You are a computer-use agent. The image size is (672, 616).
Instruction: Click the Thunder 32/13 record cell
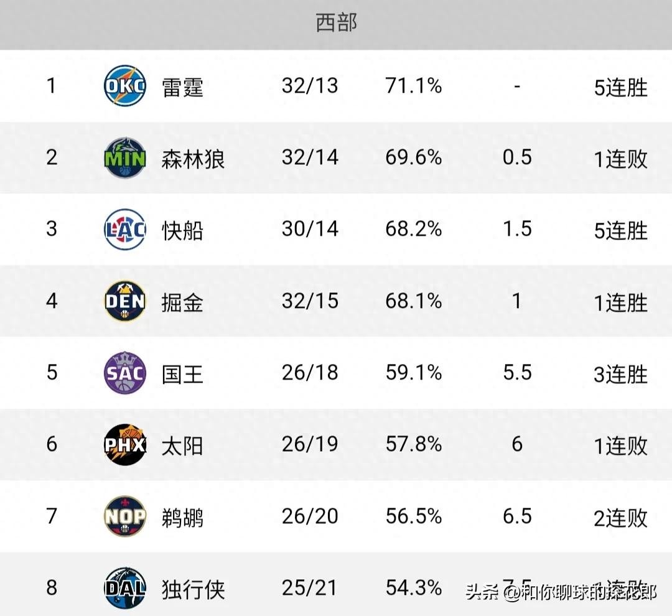tap(310, 86)
